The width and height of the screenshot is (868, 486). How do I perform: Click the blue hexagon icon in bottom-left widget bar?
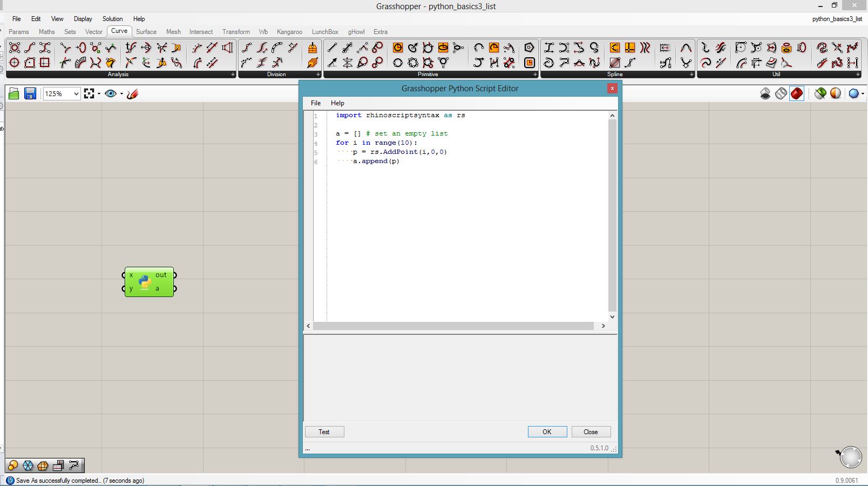click(28, 465)
